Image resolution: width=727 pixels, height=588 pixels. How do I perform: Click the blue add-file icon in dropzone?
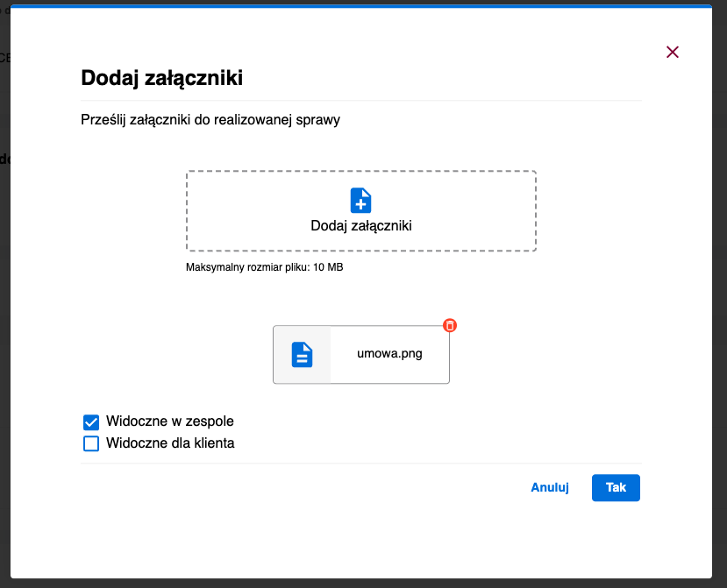[360, 199]
